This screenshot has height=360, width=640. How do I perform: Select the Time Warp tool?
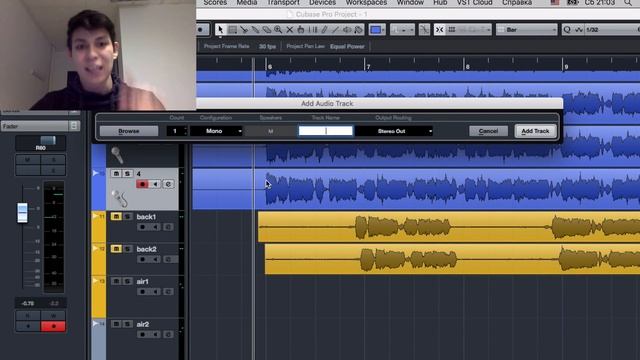pos(312,29)
